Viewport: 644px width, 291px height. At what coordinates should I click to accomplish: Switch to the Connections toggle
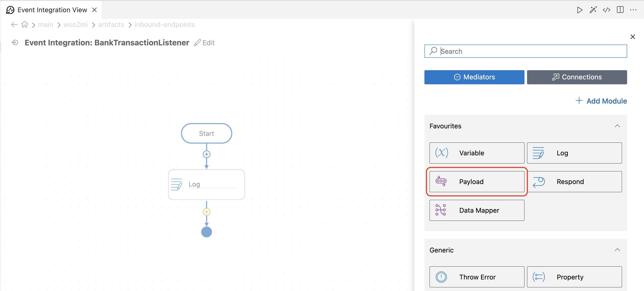pos(577,77)
